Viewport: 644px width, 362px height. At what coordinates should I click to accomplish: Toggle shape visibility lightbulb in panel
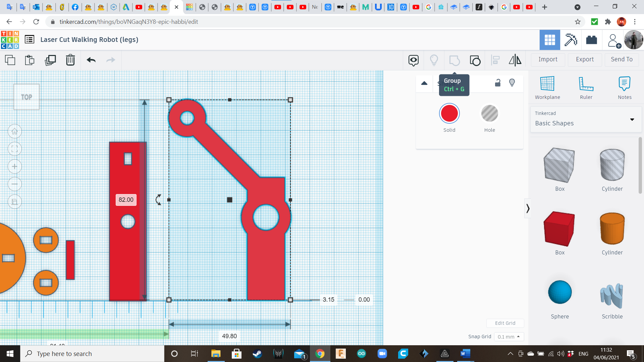point(512,83)
